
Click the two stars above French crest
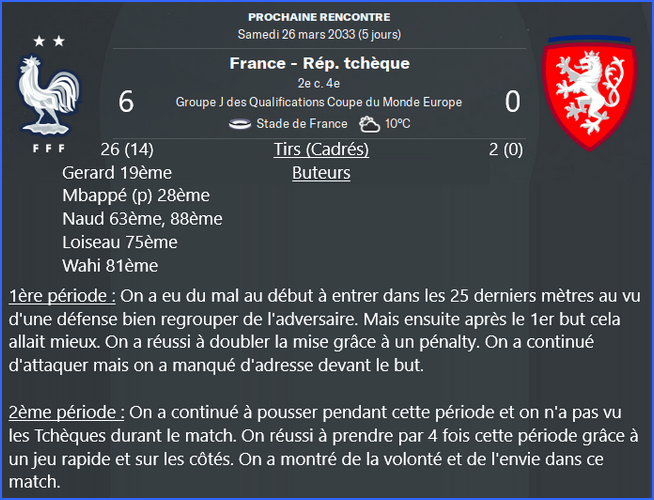(x=49, y=41)
